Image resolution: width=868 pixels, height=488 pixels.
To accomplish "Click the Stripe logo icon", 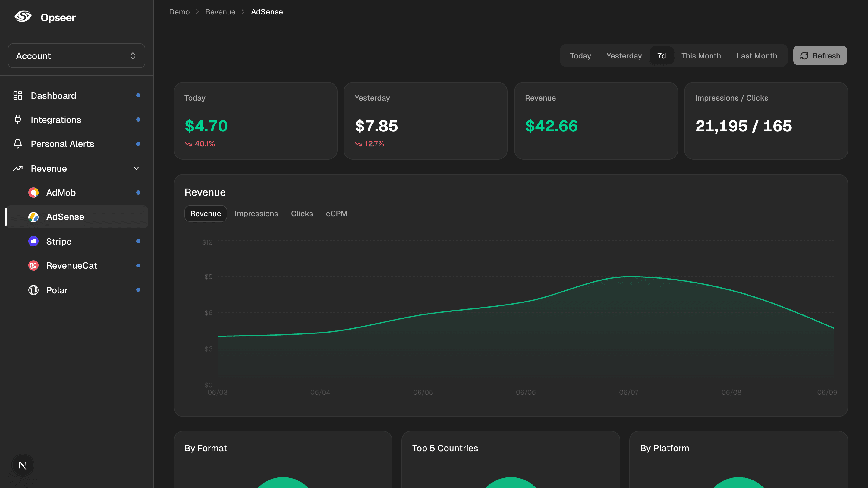I will [33, 241].
